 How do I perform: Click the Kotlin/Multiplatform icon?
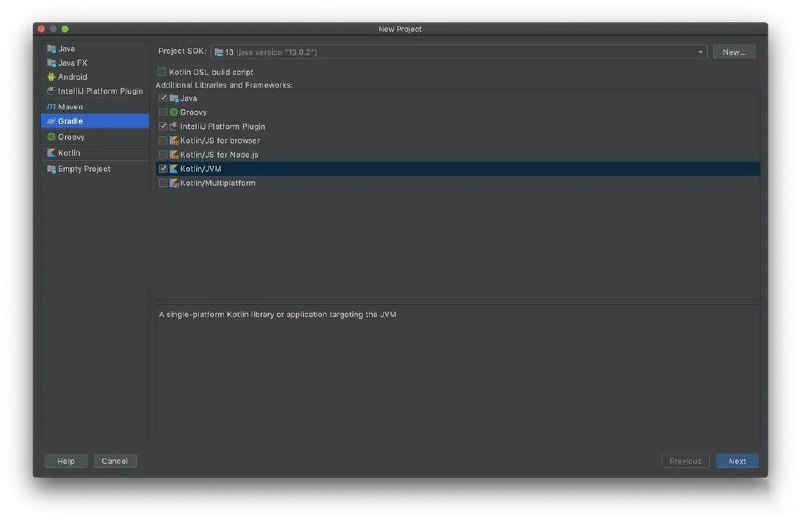point(174,183)
